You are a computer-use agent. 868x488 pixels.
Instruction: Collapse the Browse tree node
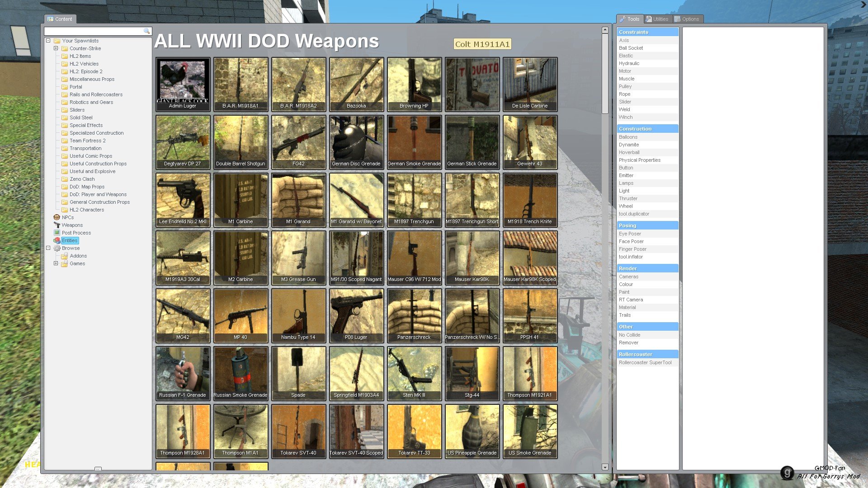pyautogui.click(x=48, y=248)
